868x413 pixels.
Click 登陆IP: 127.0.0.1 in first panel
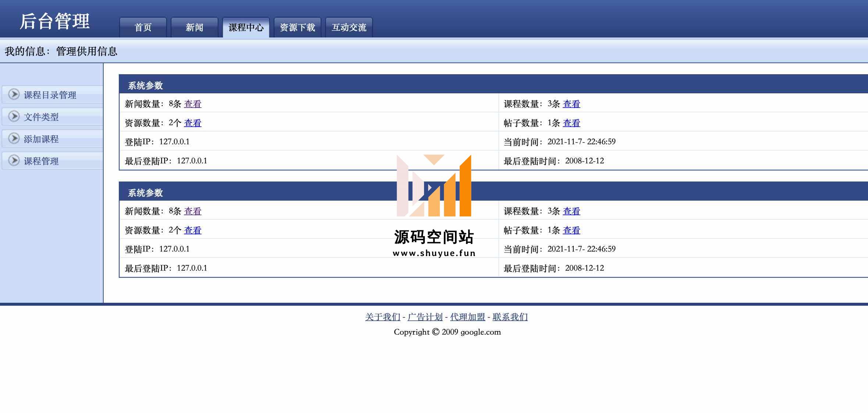[157, 142]
